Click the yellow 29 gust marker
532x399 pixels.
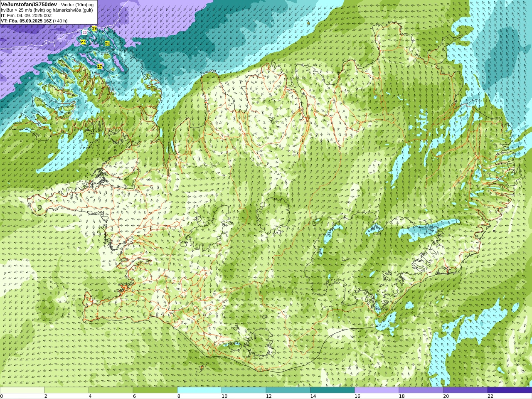coord(94,28)
